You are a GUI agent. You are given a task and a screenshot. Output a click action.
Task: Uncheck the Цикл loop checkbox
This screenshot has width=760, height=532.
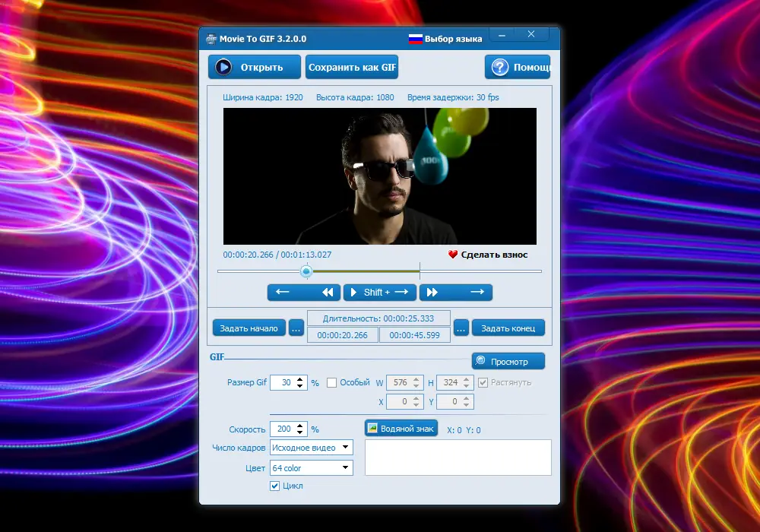tap(275, 486)
